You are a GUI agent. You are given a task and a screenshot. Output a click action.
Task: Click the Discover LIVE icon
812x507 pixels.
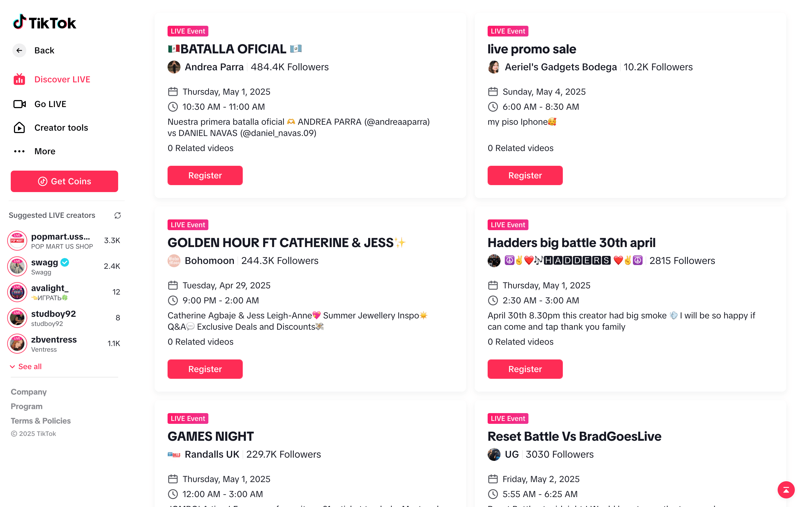19,79
